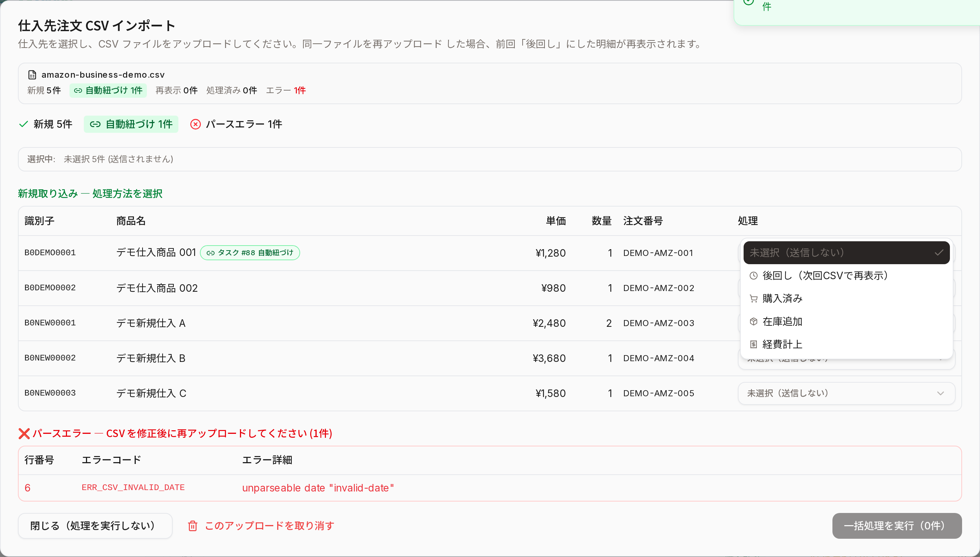The height and width of the screenshot is (557, 980).
Task: Click identifier B0DEMO00001
Action: 50,253
